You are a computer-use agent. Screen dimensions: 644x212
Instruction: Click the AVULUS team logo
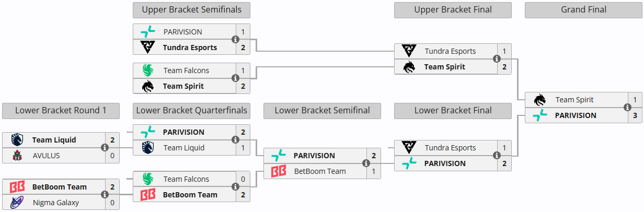tap(17, 156)
